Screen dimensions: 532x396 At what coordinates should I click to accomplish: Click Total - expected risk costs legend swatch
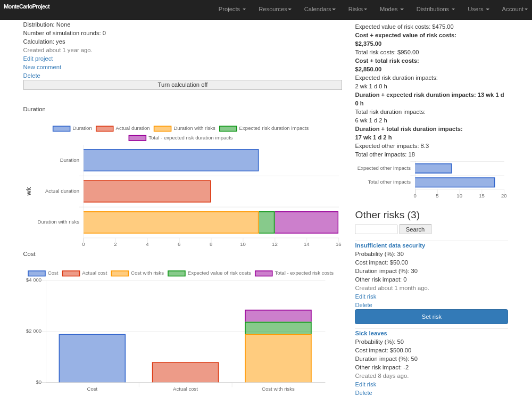pyautogui.click(x=263, y=274)
